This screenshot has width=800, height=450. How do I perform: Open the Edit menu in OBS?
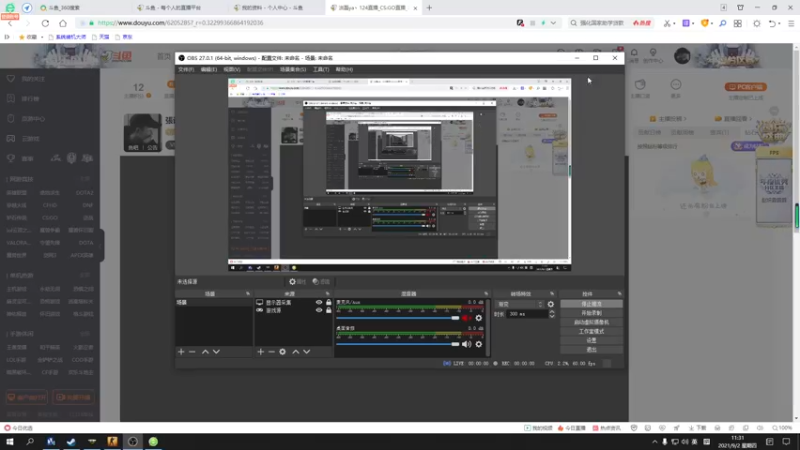click(x=208, y=69)
